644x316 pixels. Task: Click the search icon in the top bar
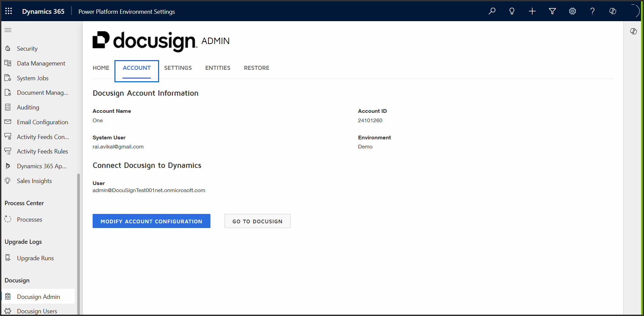(x=492, y=11)
